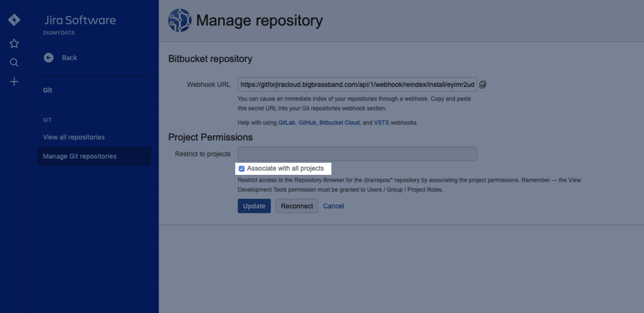Click the Back arrow circle icon

(x=49, y=58)
